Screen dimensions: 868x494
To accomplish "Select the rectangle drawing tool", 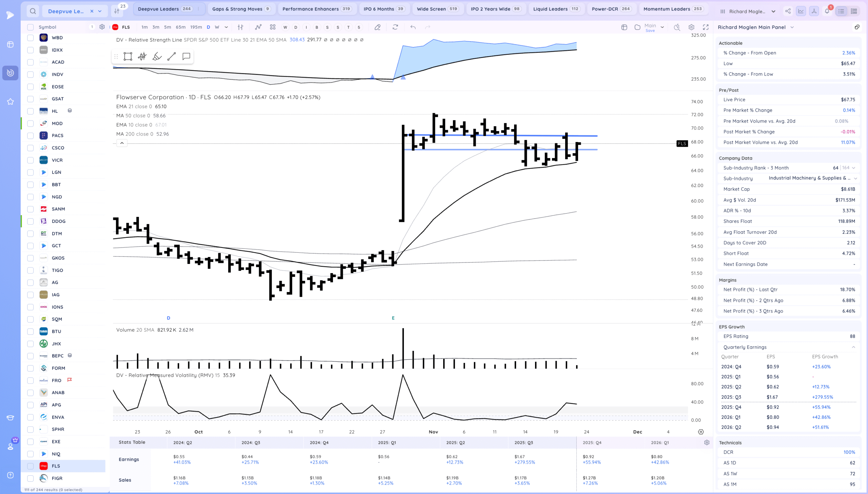I will point(127,56).
